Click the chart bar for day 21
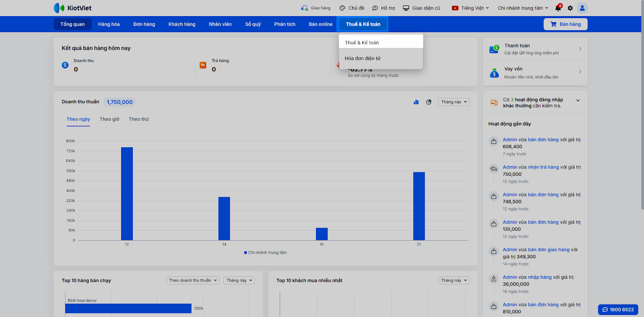This screenshot has width=644, height=317. pyautogui.click(x=419, y=206)
